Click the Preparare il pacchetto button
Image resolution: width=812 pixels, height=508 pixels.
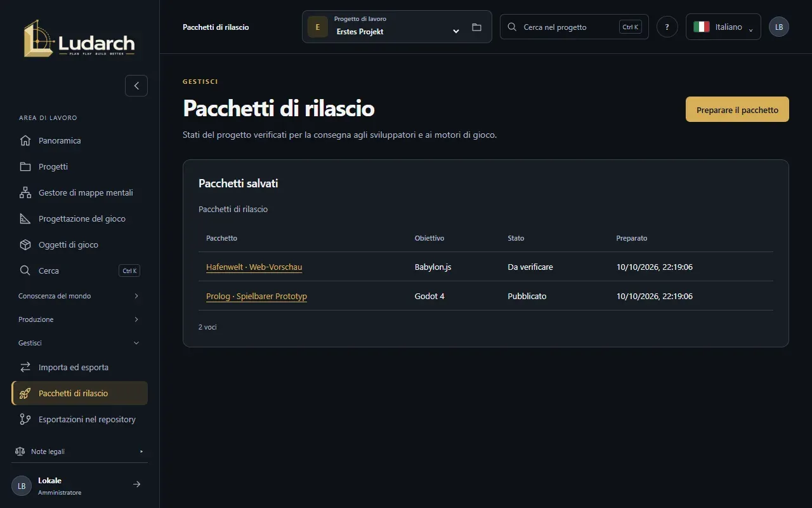pyautogui.click(x=737, y=109)
